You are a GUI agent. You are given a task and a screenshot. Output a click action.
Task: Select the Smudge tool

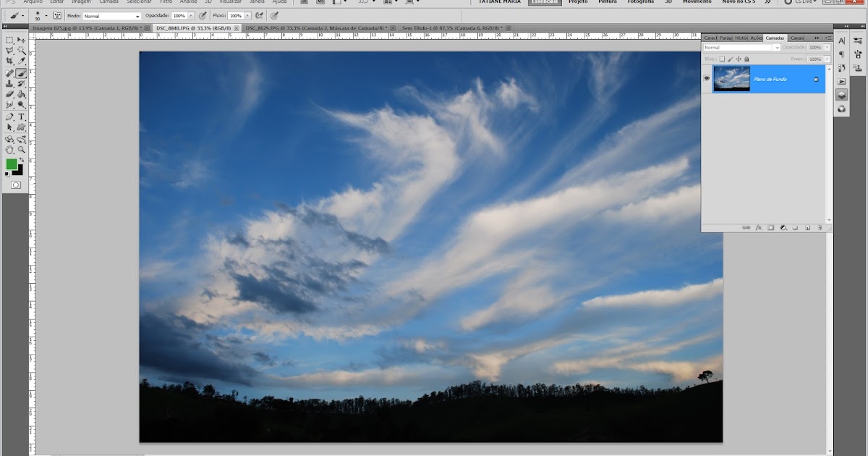click(x=10, y=105)
